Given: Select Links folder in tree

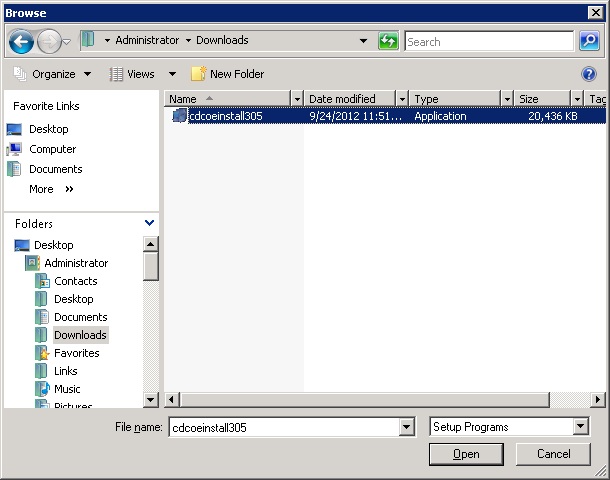Looking at the screenshot, I should [56, 371].
